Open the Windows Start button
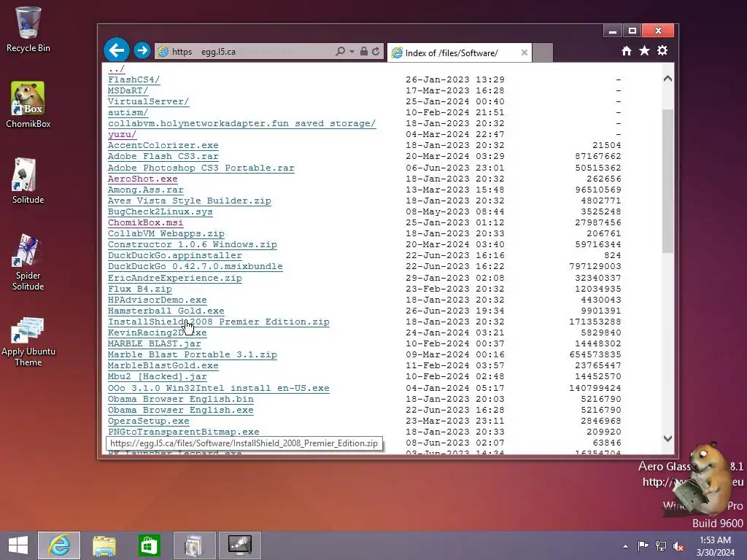747x560 pixels. [18, 545]
